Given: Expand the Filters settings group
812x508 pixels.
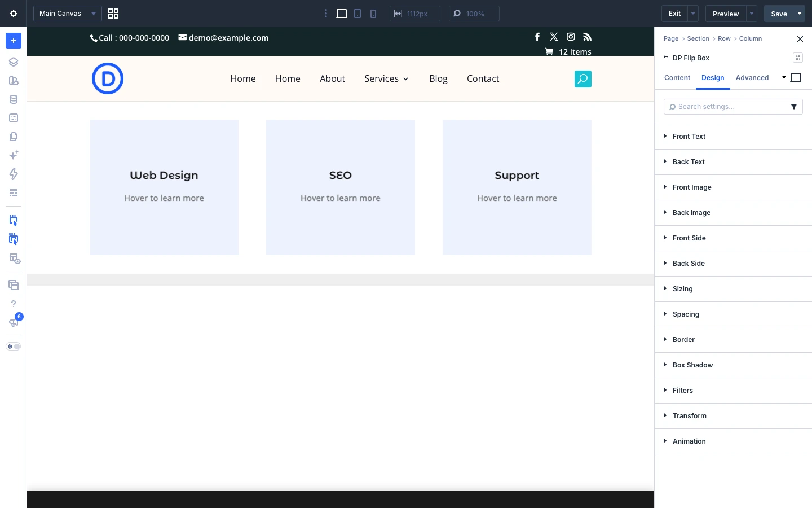Looking at the screenshot, I should pos(733,391).
